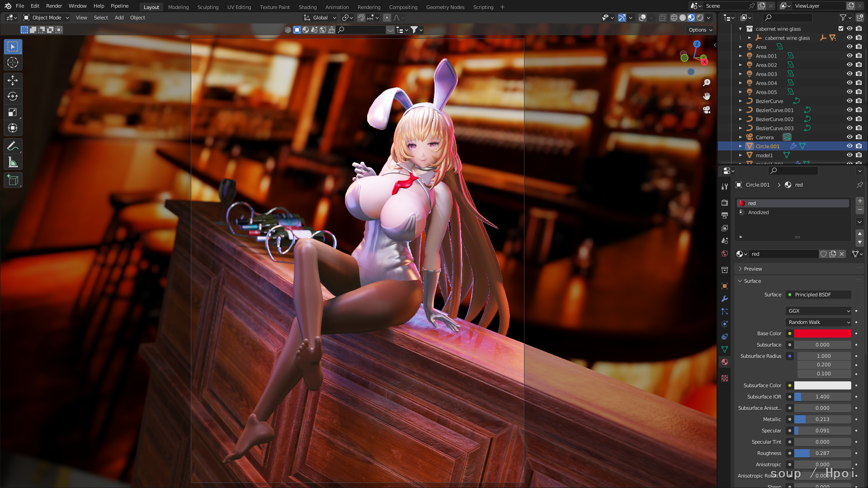Image resolution: width=868 pixels, height=488 pixels.
Task: Click the 3D Cursor tool
Action: click(x=13, y=62)
